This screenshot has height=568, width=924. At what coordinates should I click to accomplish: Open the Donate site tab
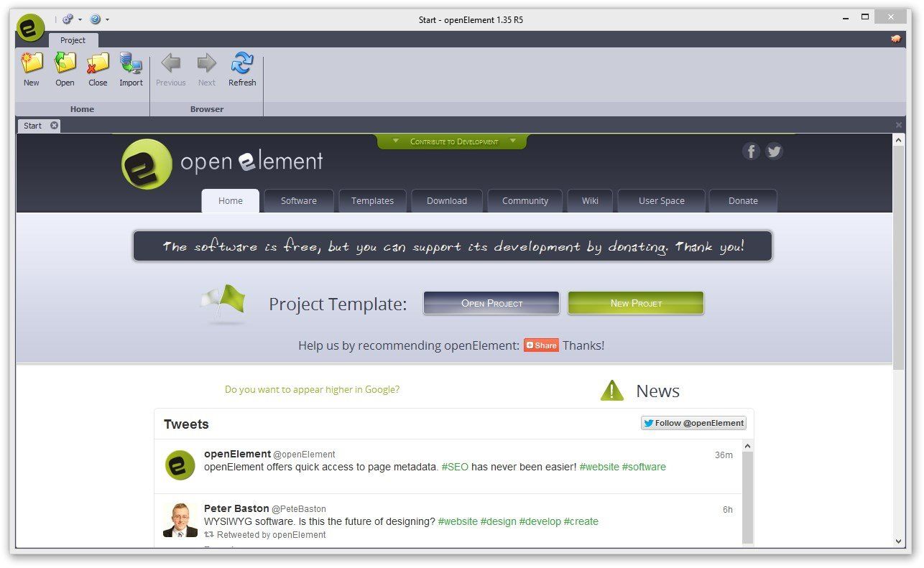tap(743, 201)
